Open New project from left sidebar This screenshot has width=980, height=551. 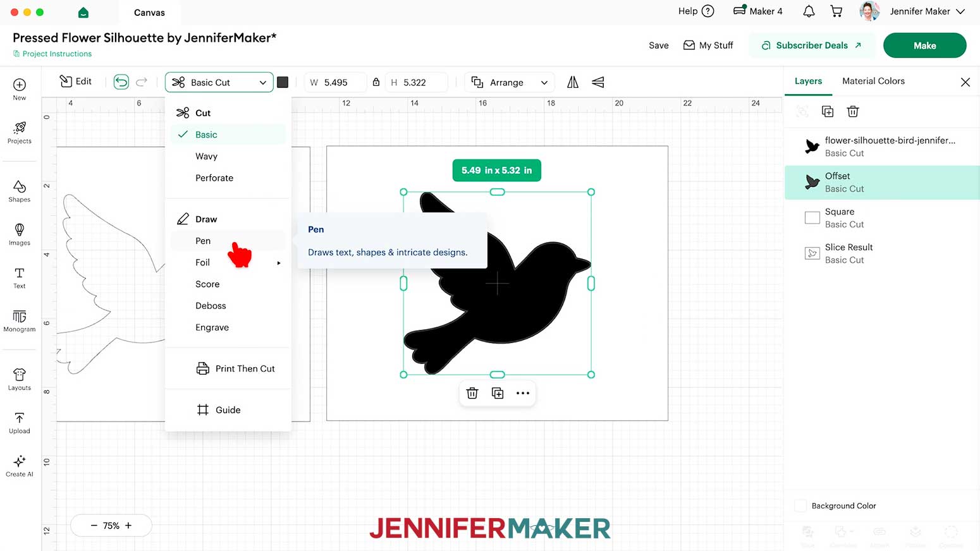[x=20, y=89]
